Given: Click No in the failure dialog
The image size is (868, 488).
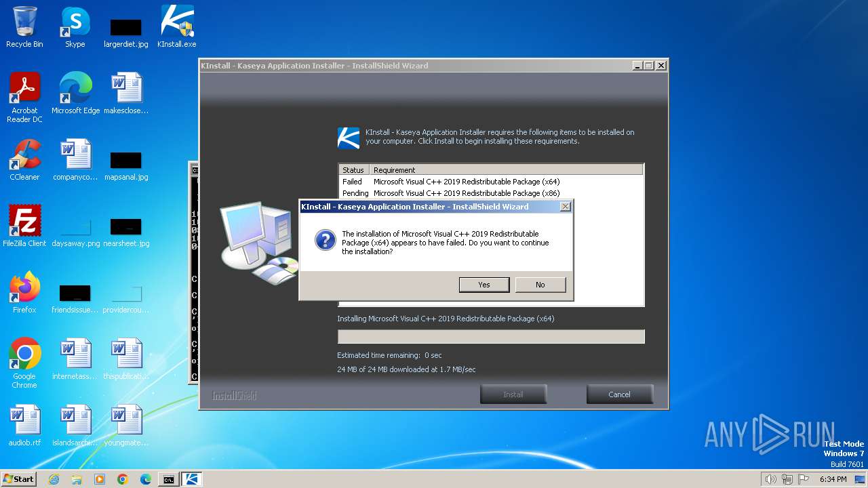Looking at the screenshot, I should [540, 285].
